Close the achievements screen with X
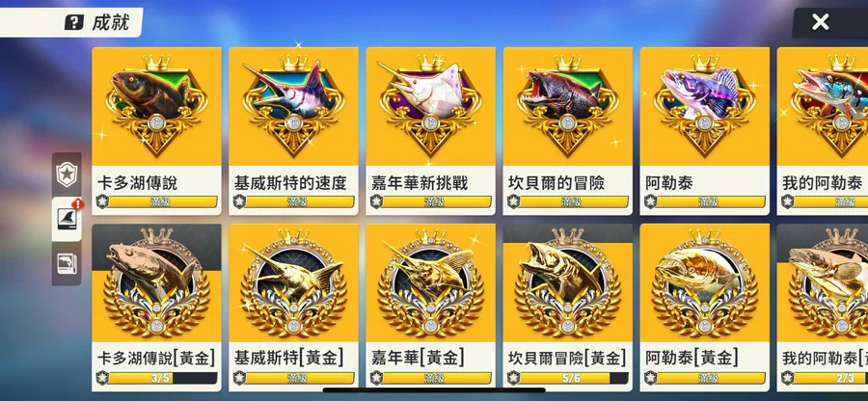This screenshot has height=401, width=868. click(x=820, y=22)
